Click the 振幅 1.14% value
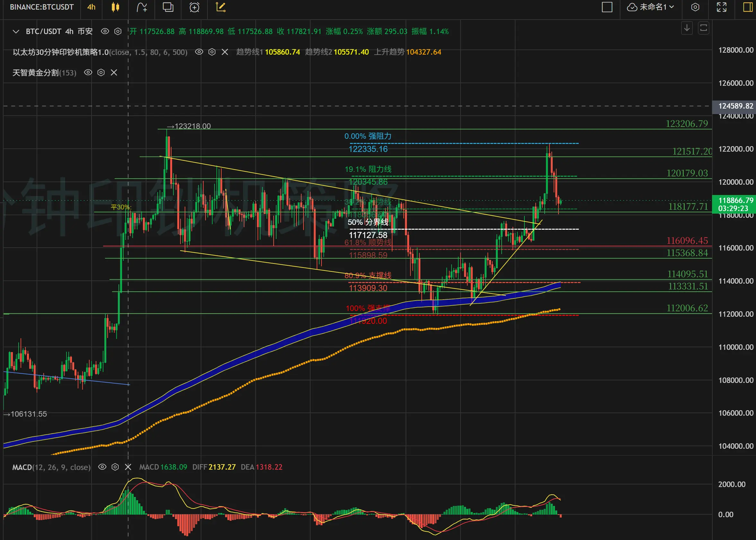Viewport: 756px width, 540px height. 430,31
